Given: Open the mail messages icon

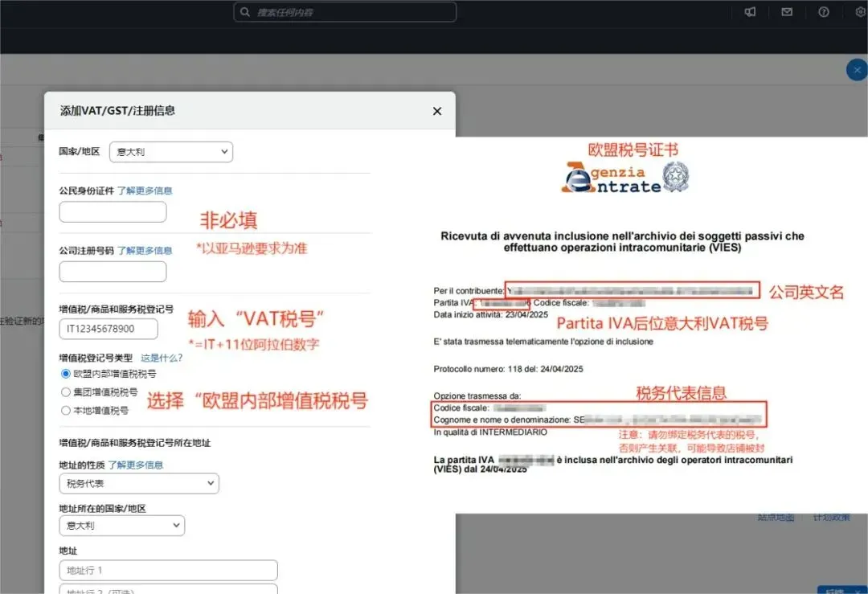Looking at the screenshot, I should pyautogui.click(x=787, y=11).
